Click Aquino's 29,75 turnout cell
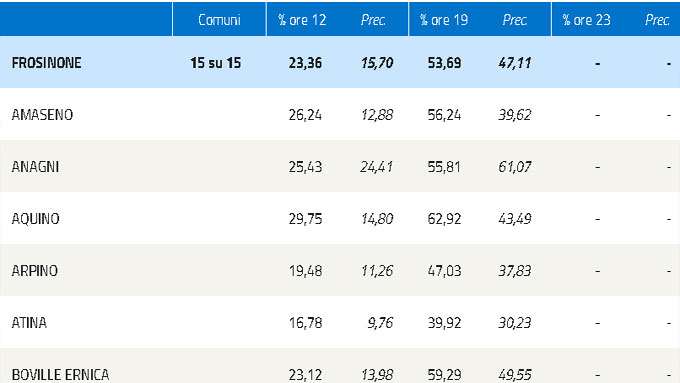The width and height of the screenshot is (680, 383). (x=305, y=219)
